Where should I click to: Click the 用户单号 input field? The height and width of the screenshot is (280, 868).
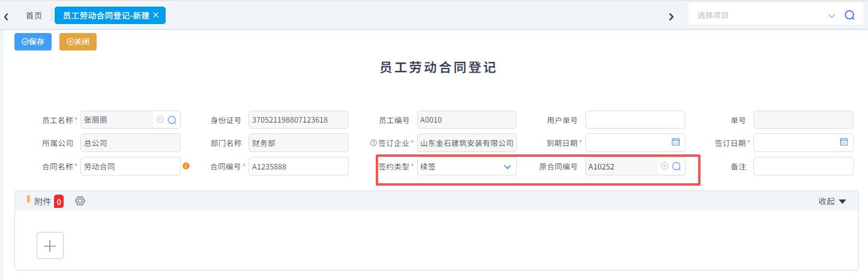click(x=635, y=120)
